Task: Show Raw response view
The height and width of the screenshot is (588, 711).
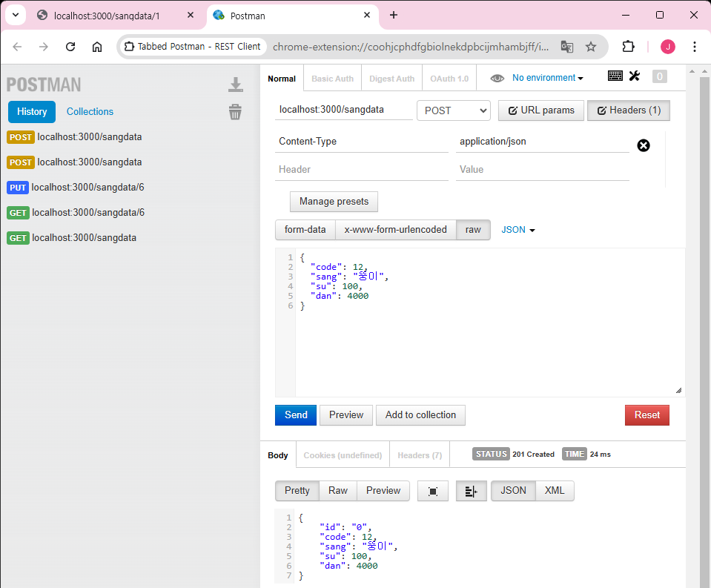Action: (x=338, y=491)
